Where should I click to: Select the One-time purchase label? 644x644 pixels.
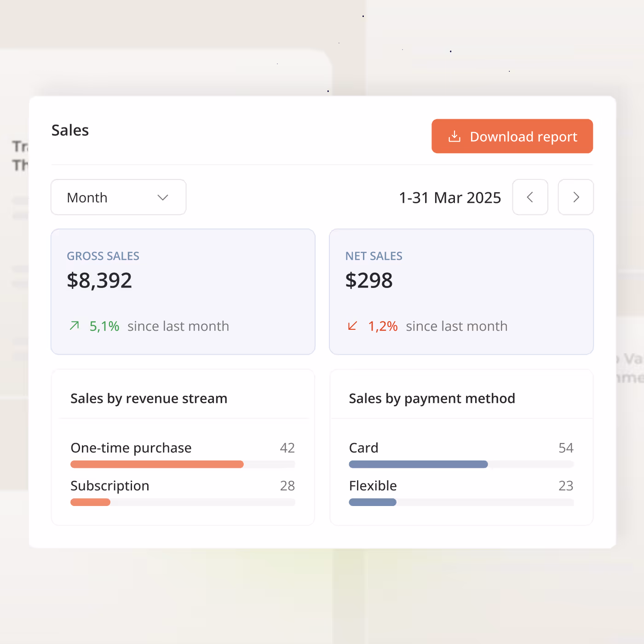pyautogui.click(x=131, y=448)
